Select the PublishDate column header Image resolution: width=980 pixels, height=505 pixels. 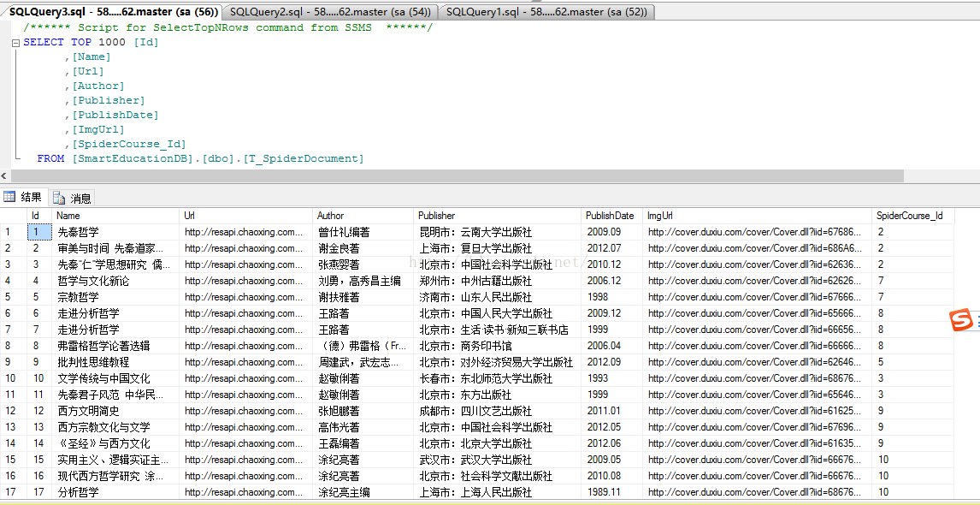[x=612, y=215]
